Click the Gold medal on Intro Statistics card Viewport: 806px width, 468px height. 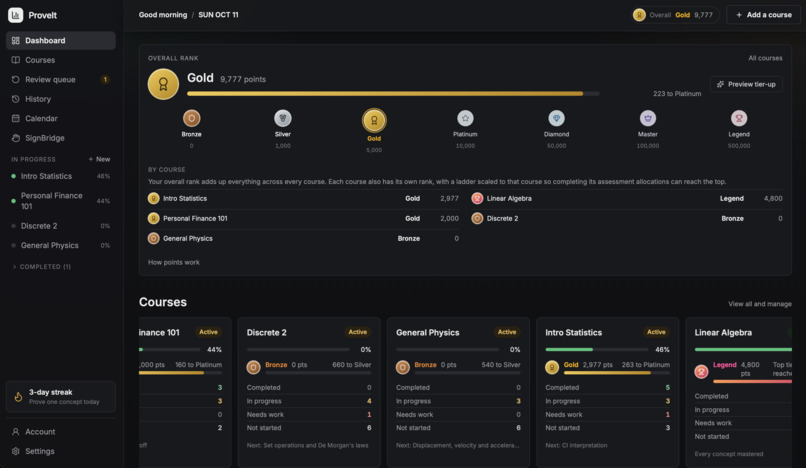tap(552, 367)
